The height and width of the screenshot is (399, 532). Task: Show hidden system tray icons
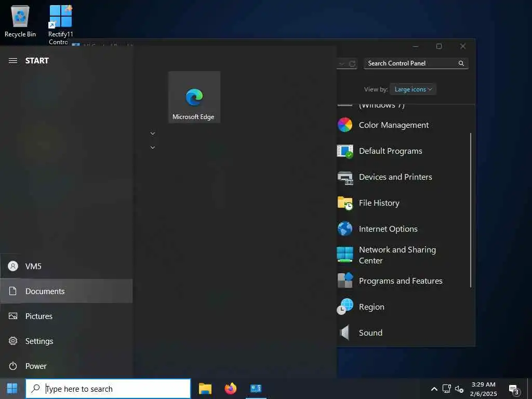[x=434, y=389]
